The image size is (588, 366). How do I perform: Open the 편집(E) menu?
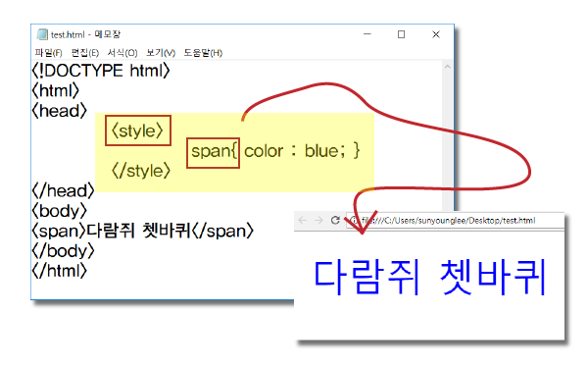point(84,53)
